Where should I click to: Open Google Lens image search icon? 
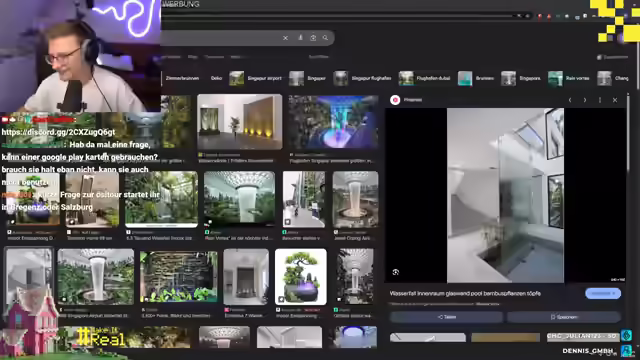click(x=313, y=38)
